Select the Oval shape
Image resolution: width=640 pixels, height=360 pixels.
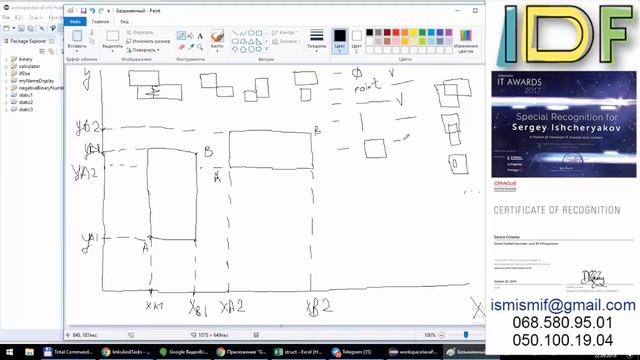click(251, 33)
